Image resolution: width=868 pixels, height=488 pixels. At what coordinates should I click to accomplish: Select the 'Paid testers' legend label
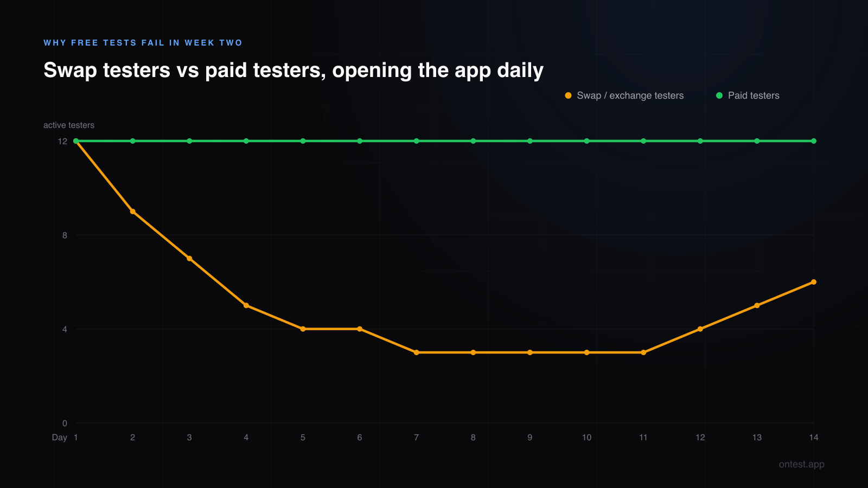tap(754, 95)
